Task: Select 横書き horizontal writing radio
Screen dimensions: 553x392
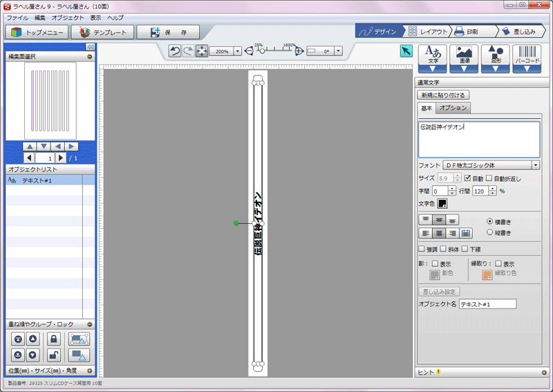Action: (x=489, y=221)
